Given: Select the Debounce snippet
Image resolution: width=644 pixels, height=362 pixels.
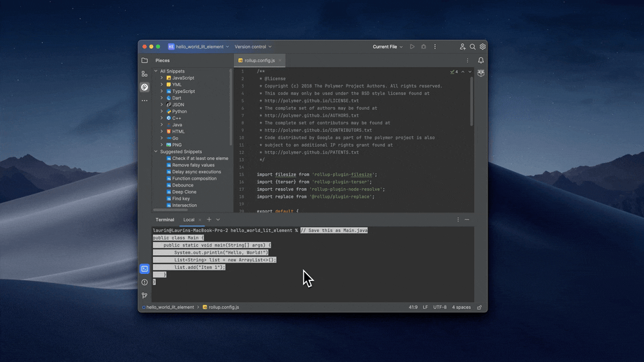Looking at the screenshot, I should click(x=180, y=185).
